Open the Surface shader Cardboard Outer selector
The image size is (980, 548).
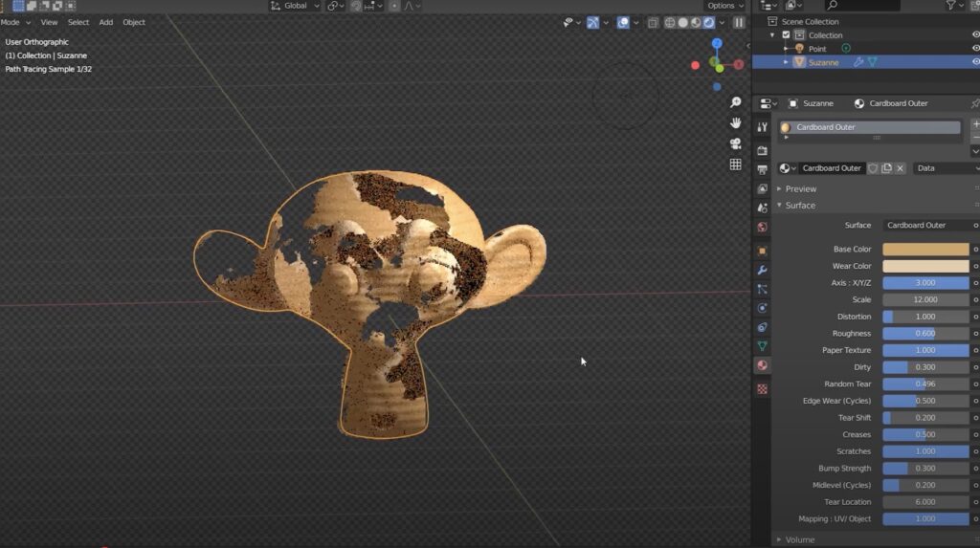coord(926,225)
